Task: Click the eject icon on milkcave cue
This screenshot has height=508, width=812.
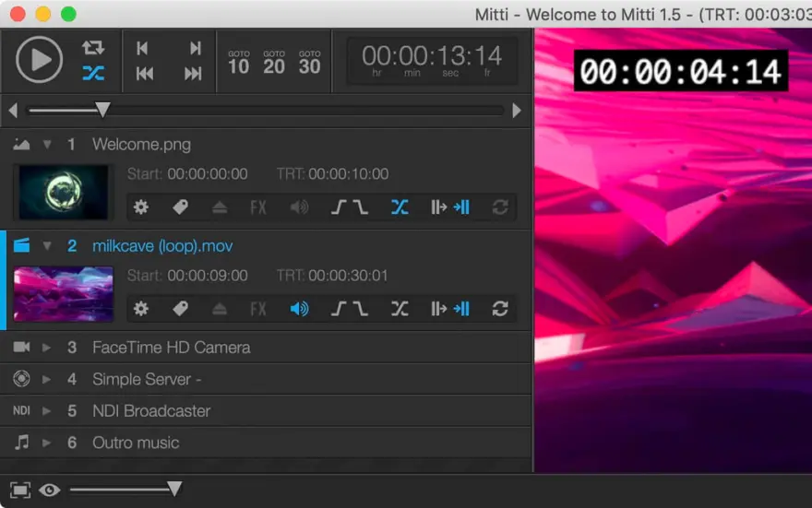Action: (x=220, y=309)
